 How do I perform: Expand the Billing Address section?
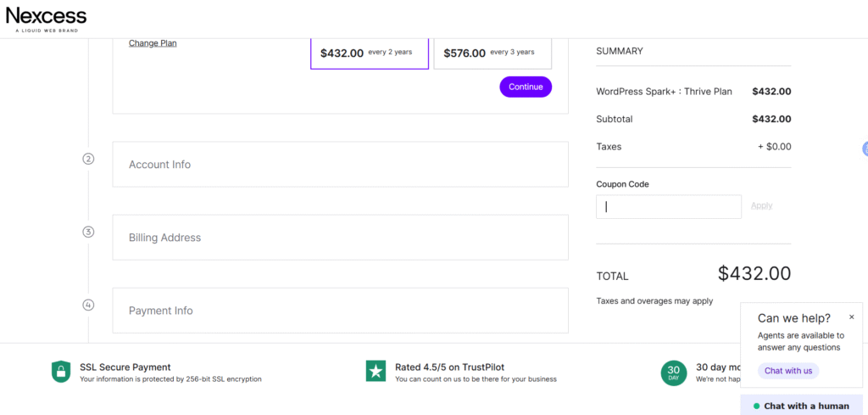coord(340,238)
